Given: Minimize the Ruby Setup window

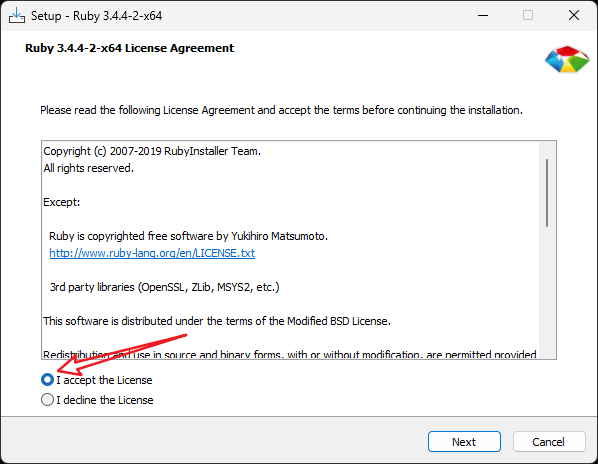Looking at the screenshot, I should [x=483, y=16].
